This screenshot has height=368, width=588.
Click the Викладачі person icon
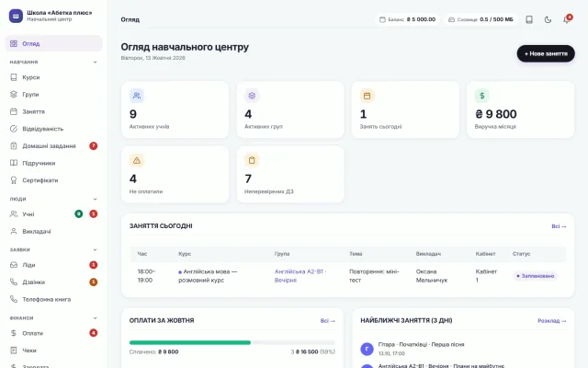[x=14, y=231]
